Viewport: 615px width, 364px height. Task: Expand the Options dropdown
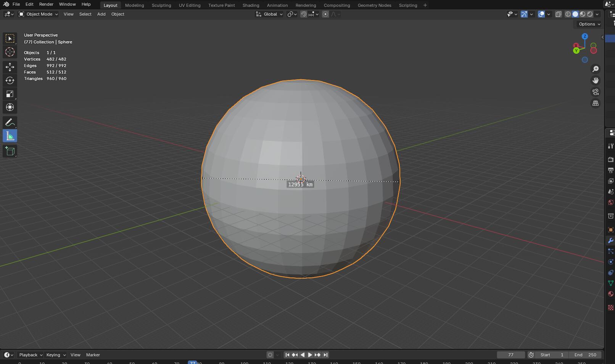[589, 24]
